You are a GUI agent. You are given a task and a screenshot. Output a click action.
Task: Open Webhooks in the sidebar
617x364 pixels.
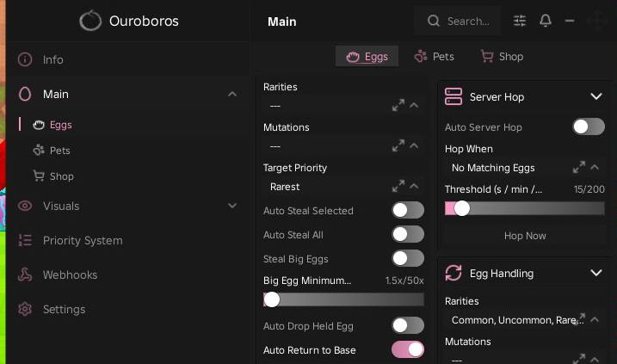128,275
